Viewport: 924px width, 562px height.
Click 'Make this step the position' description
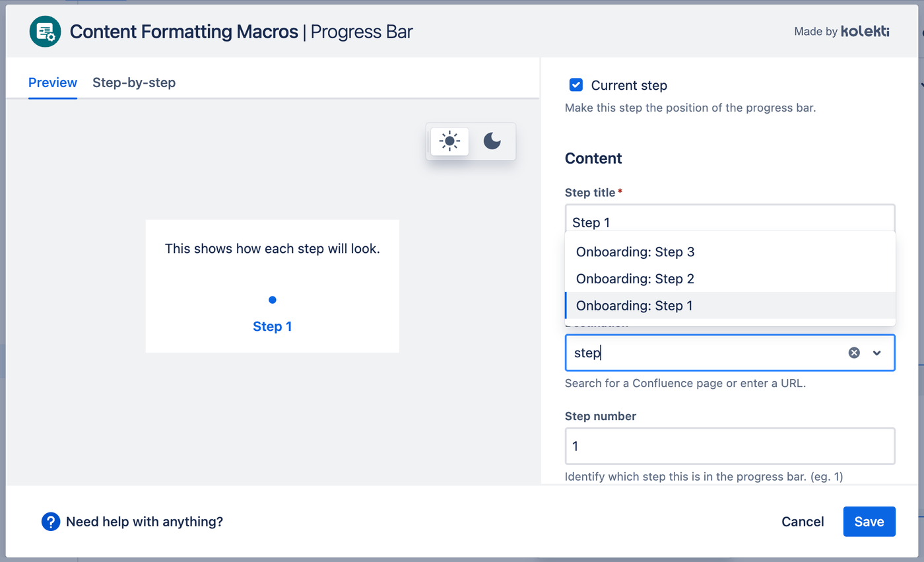(x=690, y=108)
